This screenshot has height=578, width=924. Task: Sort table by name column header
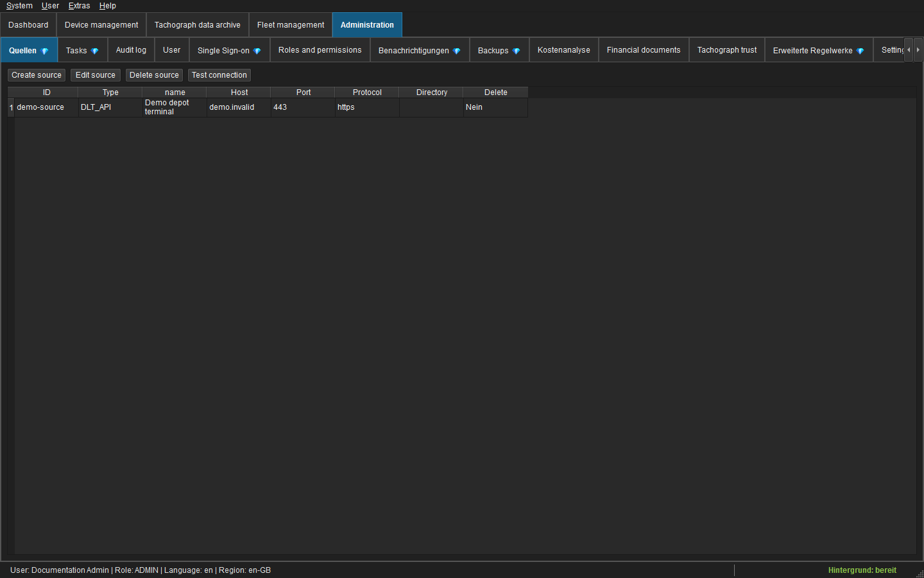click(175, 92)
